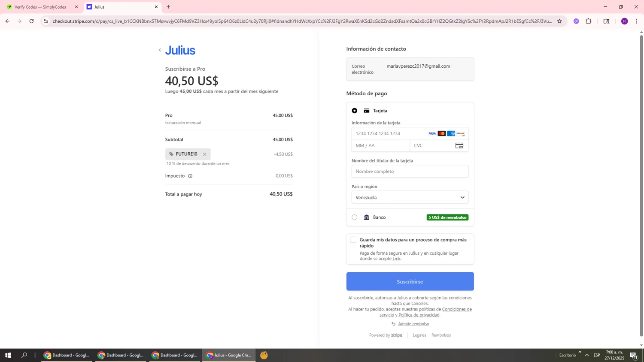The image size is (644, 362).
Task: Select the Banco payment radio button
Action: pyautogui.click(x=355, y=217)
